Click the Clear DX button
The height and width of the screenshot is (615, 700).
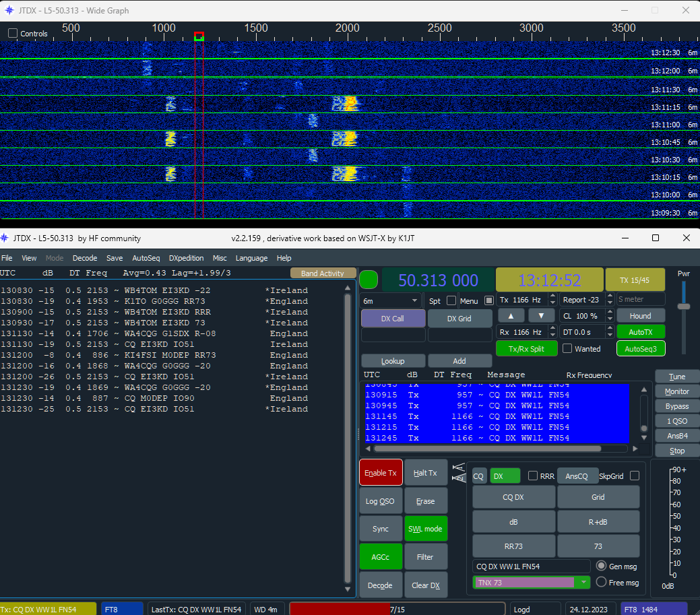pos(425,585)
